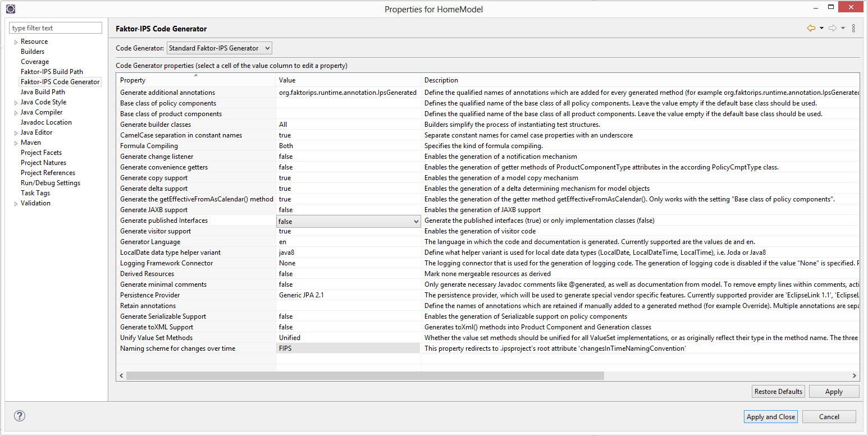The width and height of the screenshot is (868, 436).
Task: Select Javadoc Location in the tree
Action: click(46, 122)
